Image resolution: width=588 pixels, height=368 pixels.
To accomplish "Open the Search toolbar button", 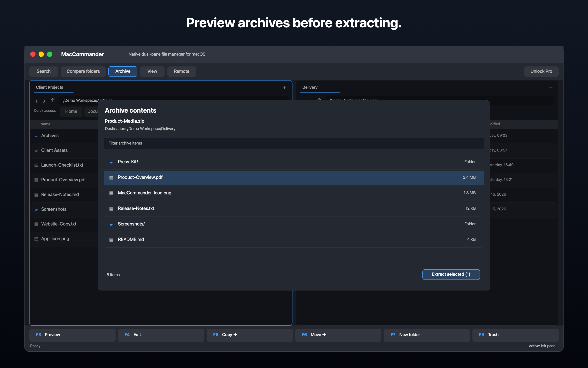I will click(x=43, y=71).
